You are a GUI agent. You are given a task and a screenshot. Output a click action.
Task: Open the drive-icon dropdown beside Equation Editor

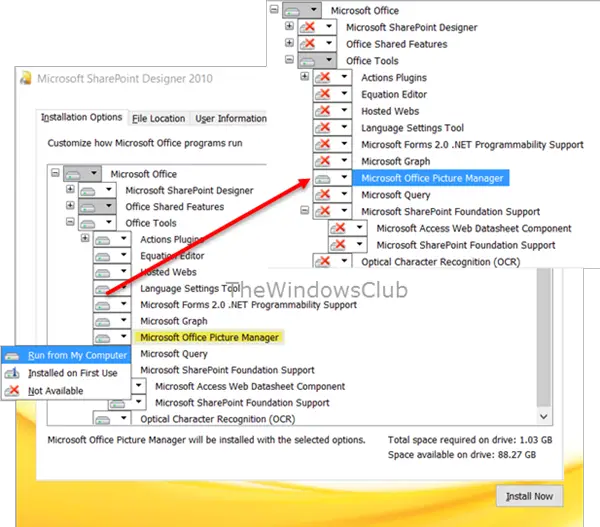pyautogui.click(x=124, y=255)
